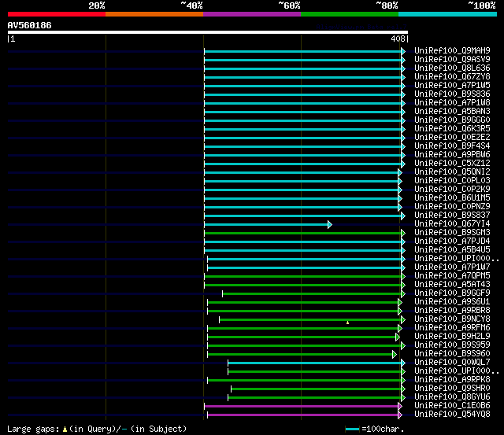
Task: Click the cyan 100char scale bar in legend
Action: point(352,429)
